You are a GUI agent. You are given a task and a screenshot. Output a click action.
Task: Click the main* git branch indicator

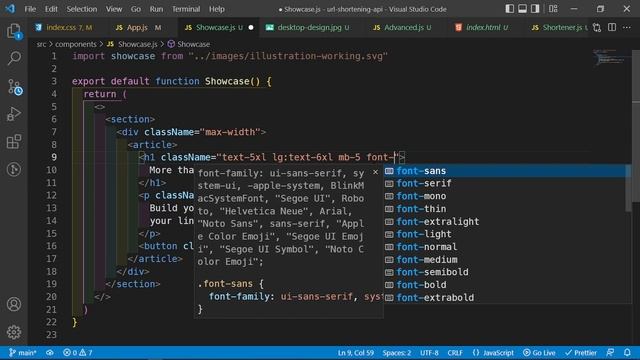pos(23,353)
